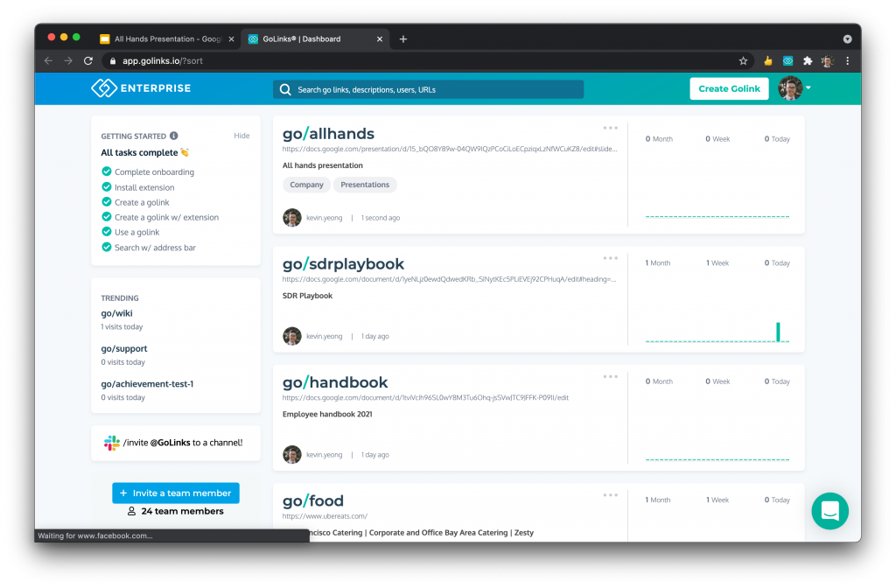
Task: Click the GoLinks extension icon in toolbar
Action: pos(787,61)
